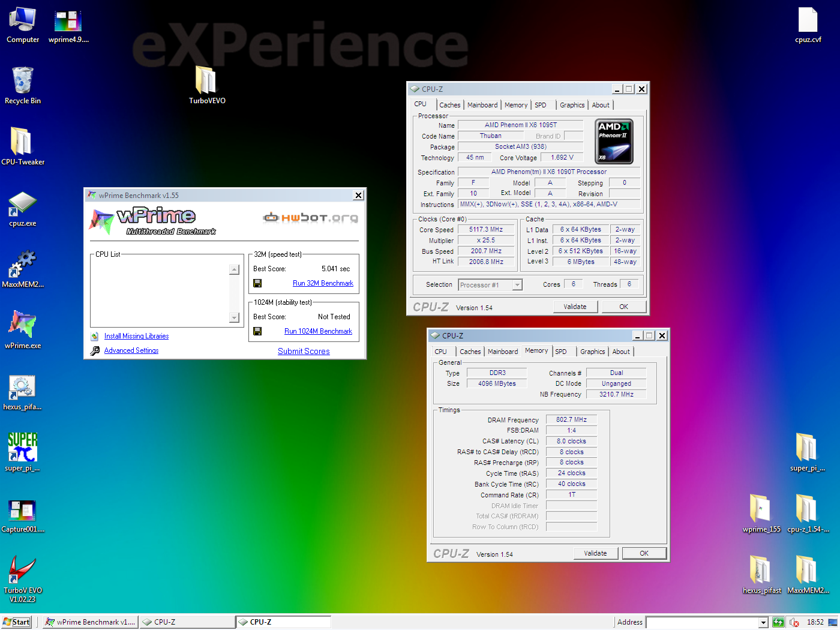Viewport: 840px width, 630px height.
Task: Click Run 32M Benchmark link
Action: 323,283
